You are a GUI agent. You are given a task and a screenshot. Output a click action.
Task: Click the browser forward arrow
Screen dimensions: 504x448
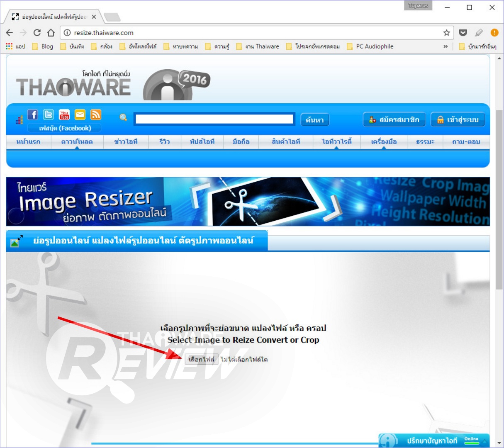point(23,33)
